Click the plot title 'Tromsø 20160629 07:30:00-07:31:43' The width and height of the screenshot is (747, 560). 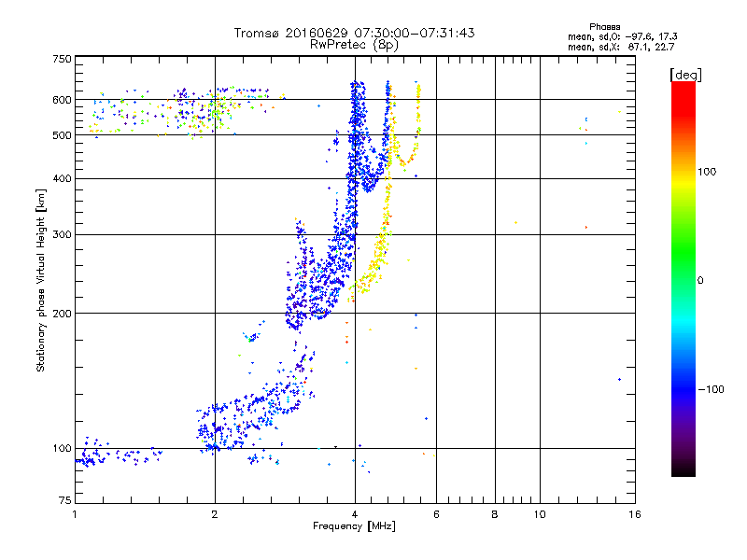pos(354,33)
